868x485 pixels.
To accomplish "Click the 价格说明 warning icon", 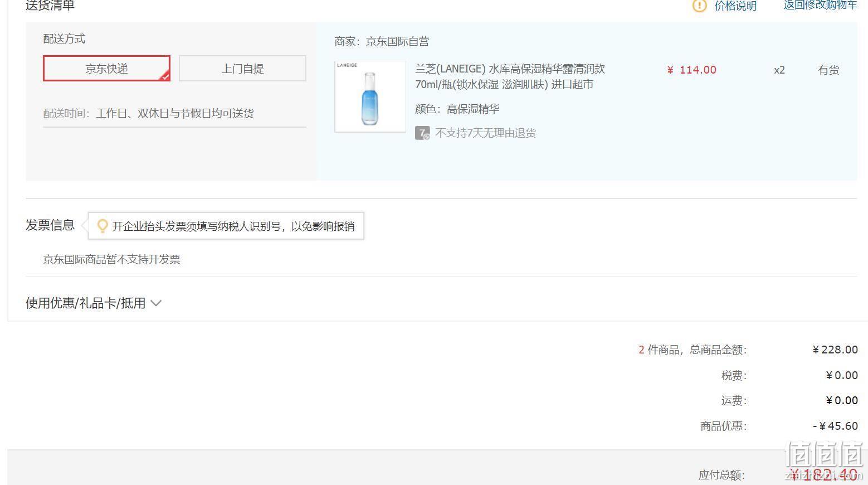I will tap(699, 6).
